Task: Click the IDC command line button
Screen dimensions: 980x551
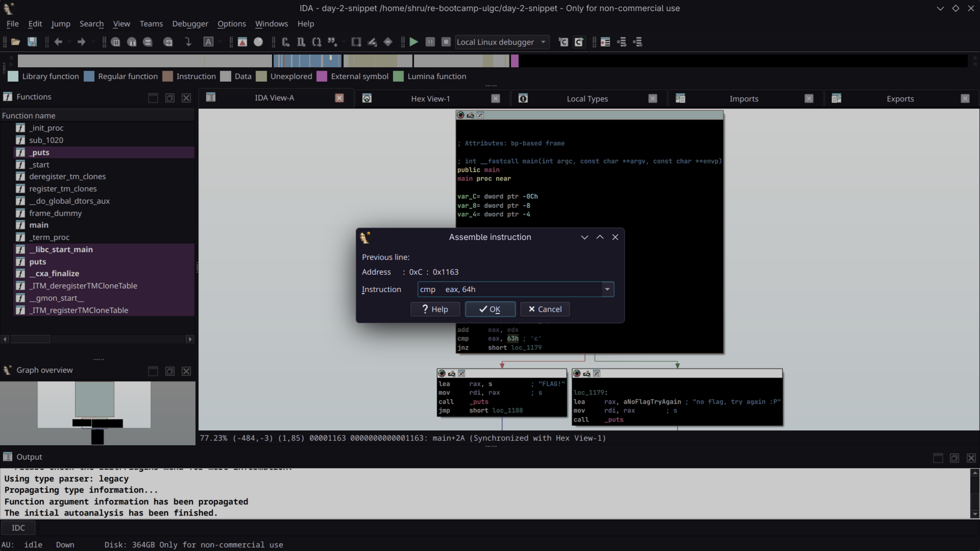Action: (18, 528)
